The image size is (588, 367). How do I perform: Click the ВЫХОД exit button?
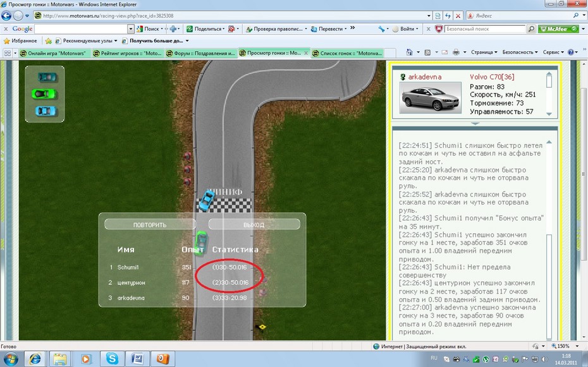pyautogui.click(x=254, y=224)
